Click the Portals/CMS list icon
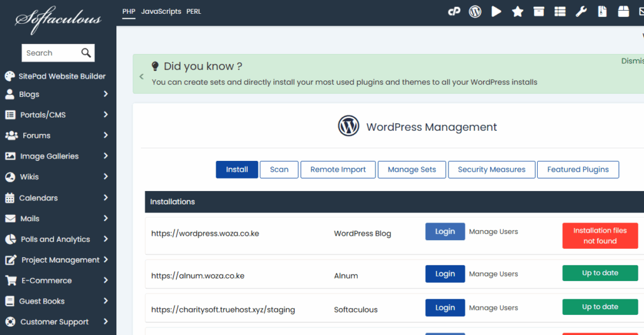This screenshot has width=644, height=335. (x=10, y=115)
